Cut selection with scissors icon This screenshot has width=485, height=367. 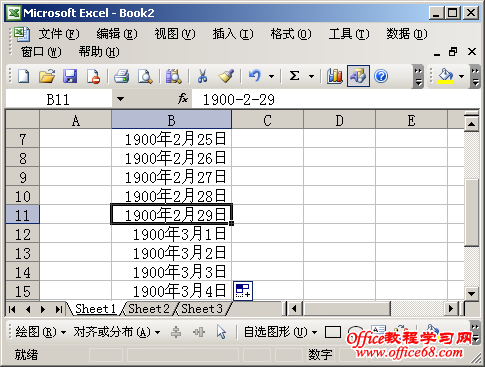tap(202, 76)
